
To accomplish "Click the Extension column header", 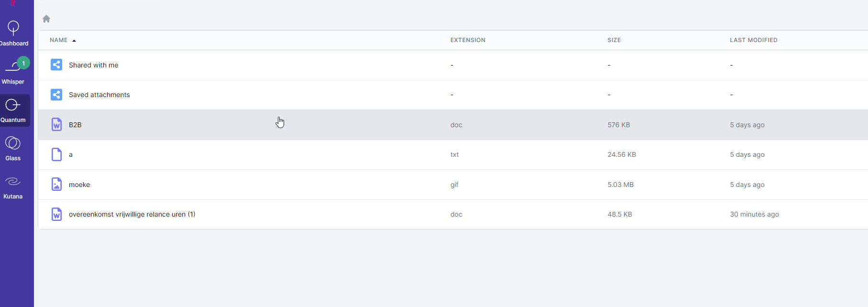I will [467, 40].
